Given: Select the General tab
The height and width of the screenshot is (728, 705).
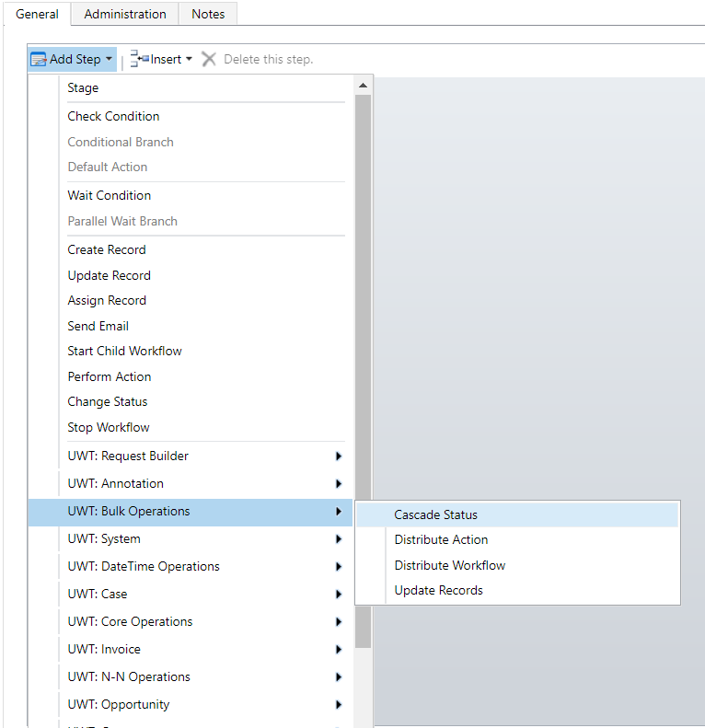Looking at the screenshot, I should 37,14.
